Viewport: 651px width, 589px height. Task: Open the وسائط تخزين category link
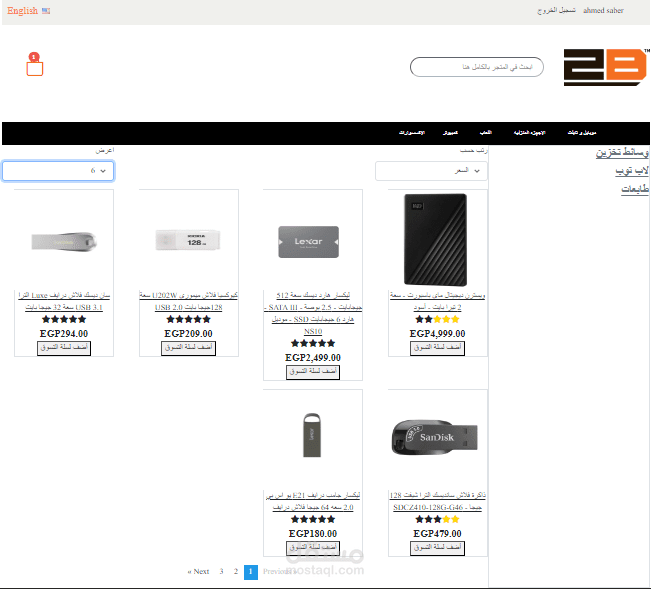(622, 152)
